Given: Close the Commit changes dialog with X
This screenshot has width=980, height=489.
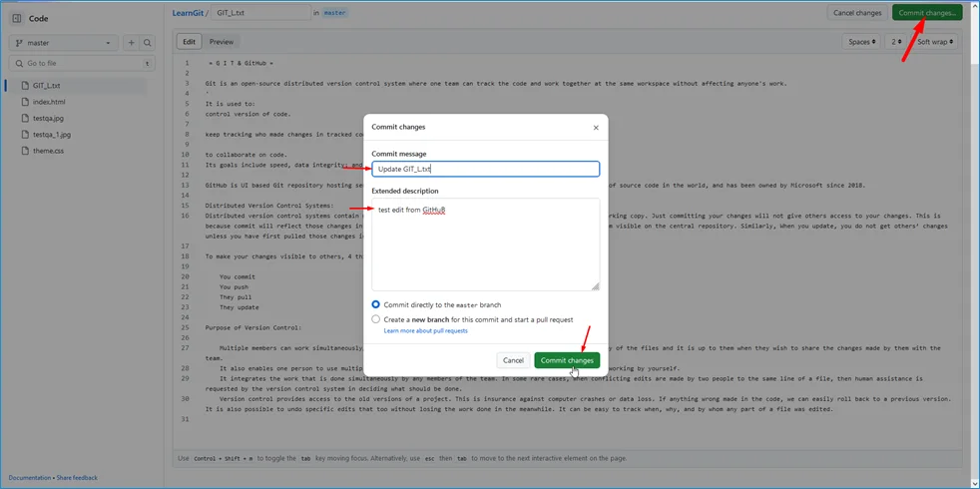Looking at the screenshot, I should [596, 128].
